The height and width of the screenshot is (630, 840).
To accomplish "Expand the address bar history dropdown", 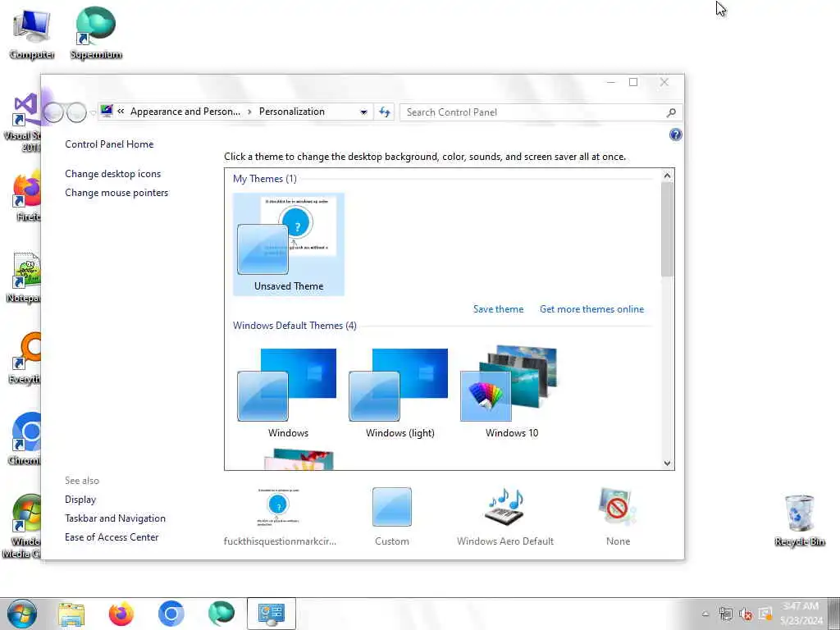I will click(363, 112).
